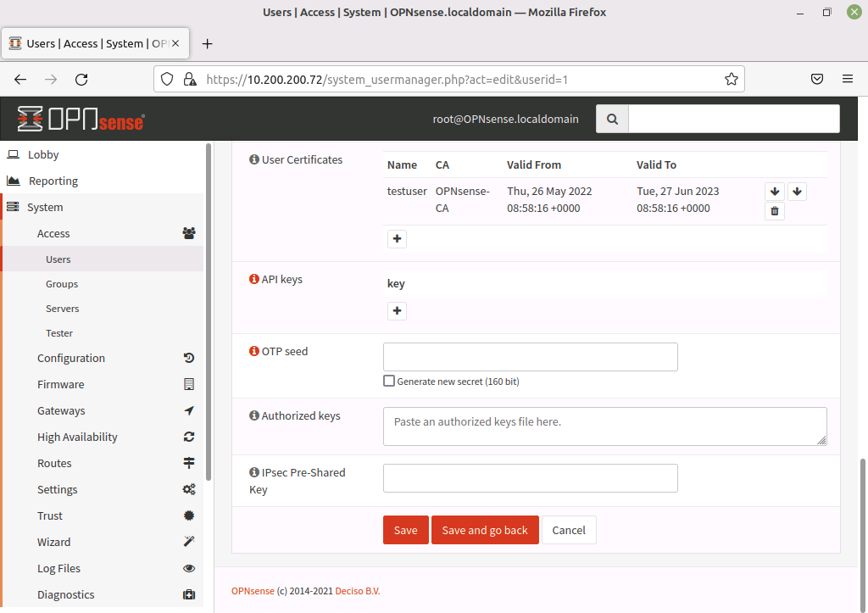Click the OPNsense logo

pos(81,120)
